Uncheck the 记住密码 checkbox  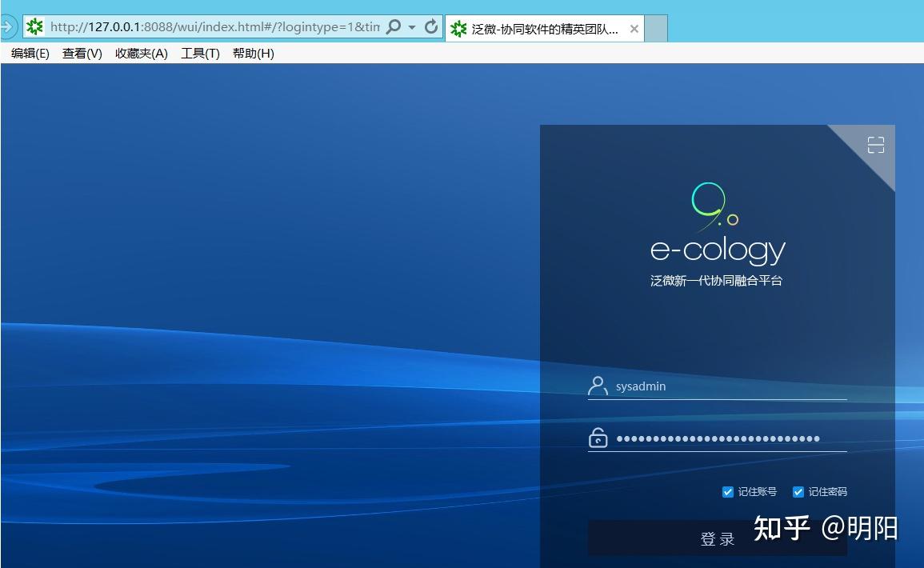[x=798, y=491]
